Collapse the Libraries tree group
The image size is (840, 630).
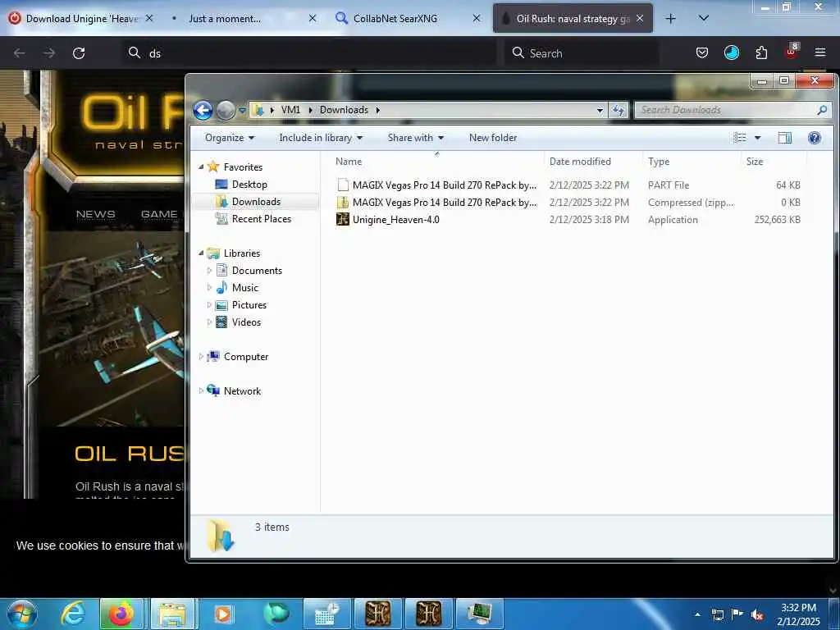[201, 253]
